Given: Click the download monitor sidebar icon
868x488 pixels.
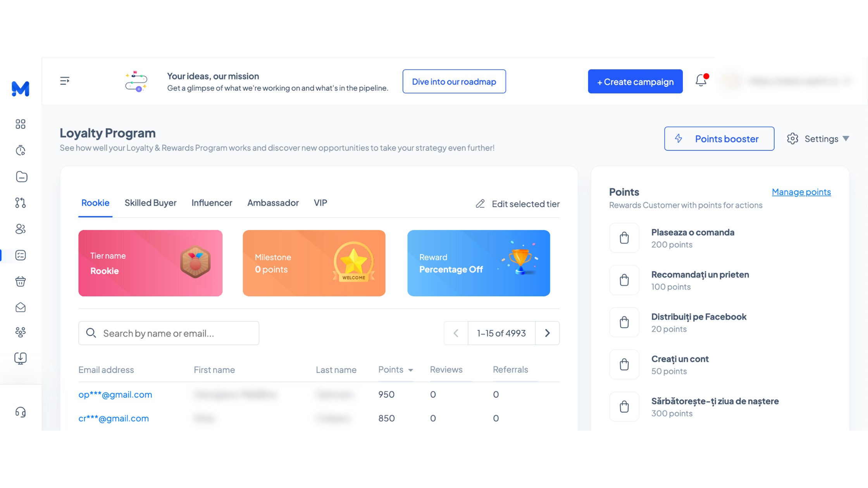Looking at the screenshot, I should coord(21,358).
